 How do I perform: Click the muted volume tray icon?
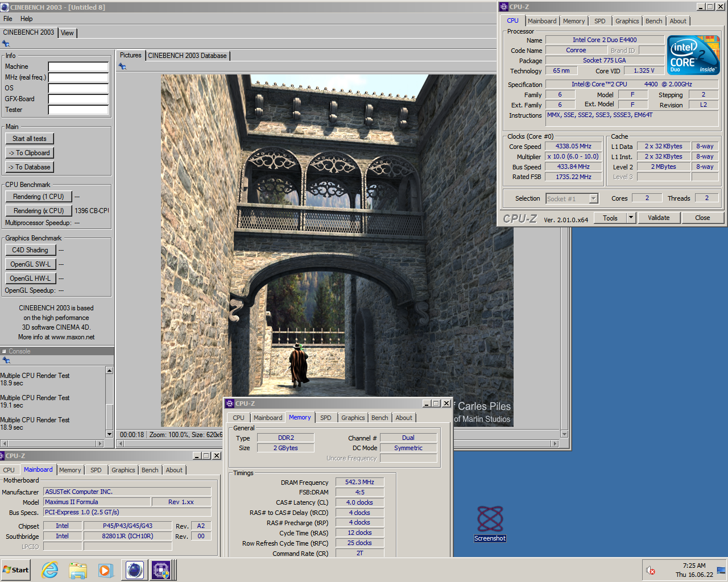click(x=651, y=570)
